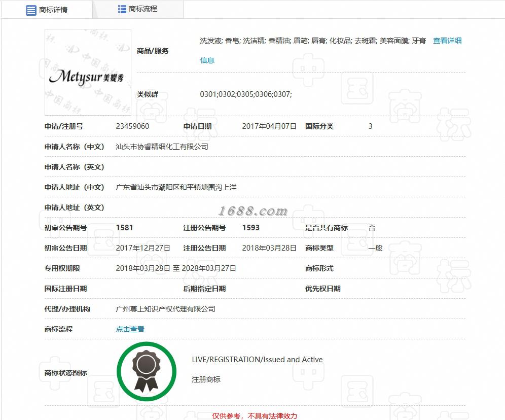
Task: Click the 商标状态图标 label
Action: [x=66, y=373]
